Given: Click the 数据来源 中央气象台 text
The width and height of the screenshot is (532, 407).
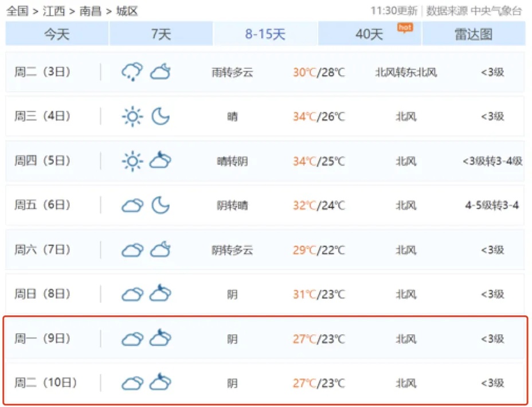Looking at the screenshot, I should [x=474, y=11].
